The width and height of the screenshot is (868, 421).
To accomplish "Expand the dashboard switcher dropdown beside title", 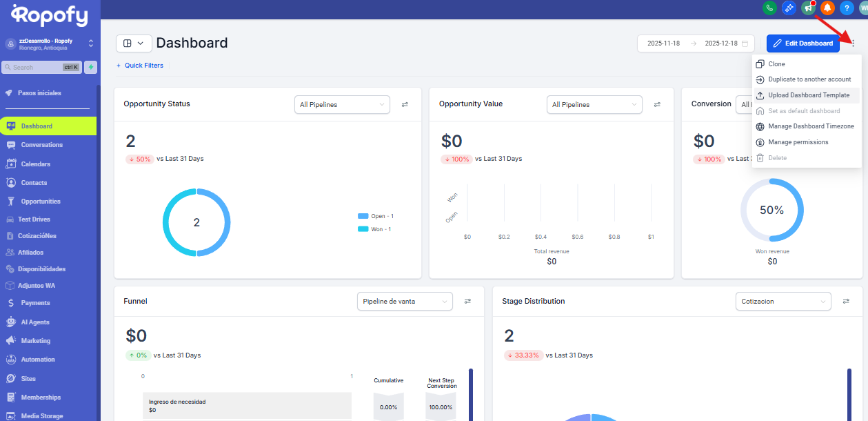I will click(x=134, y=43).
